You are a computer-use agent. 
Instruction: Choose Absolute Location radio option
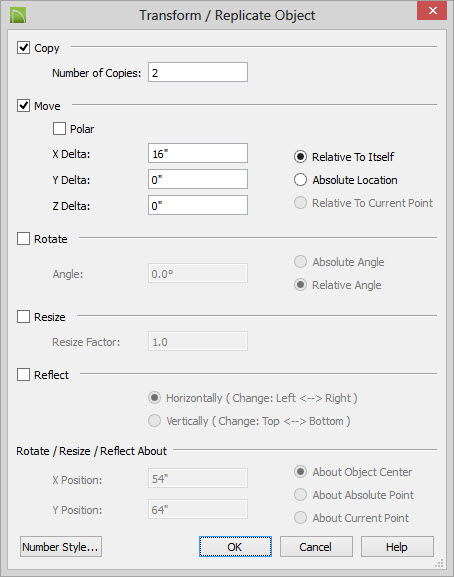[x=300, y=180]
